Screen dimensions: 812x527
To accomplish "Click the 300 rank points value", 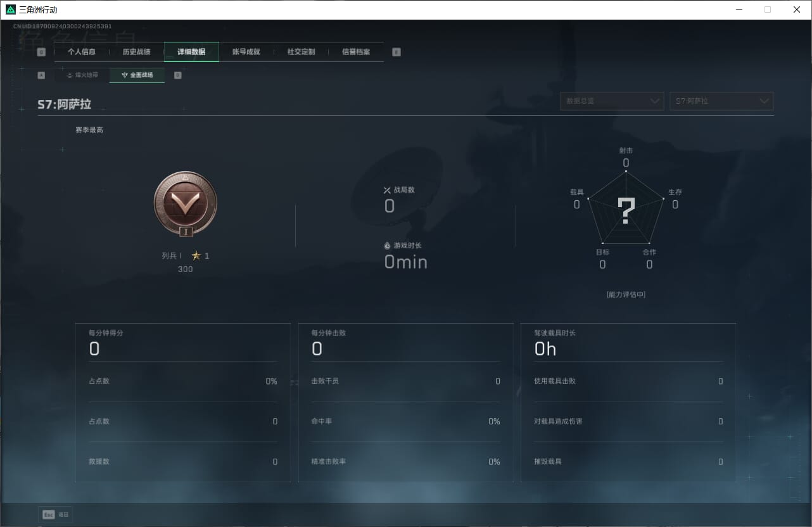I will (186, 269).
